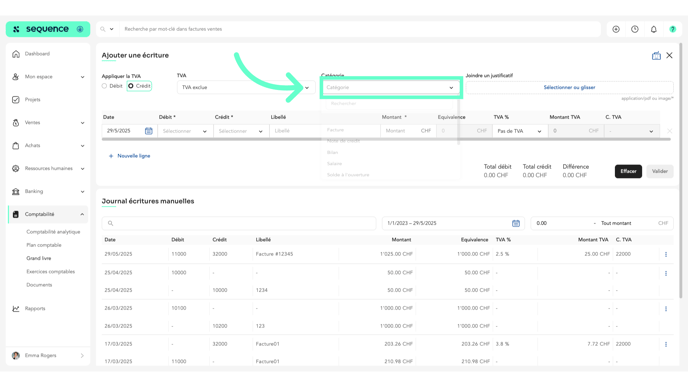Open calendar icon of journal date range
The width and height of the screenshot is (688, 387).
click(516, 223)
